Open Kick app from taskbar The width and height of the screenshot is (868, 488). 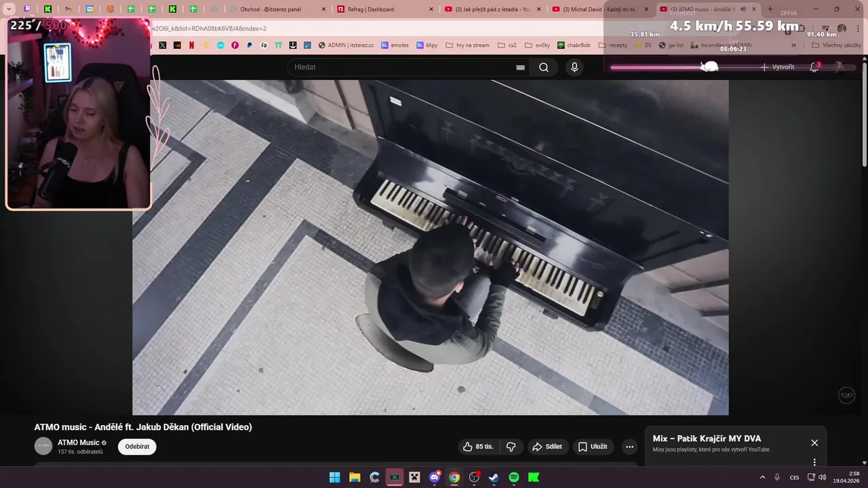(534, 477)
